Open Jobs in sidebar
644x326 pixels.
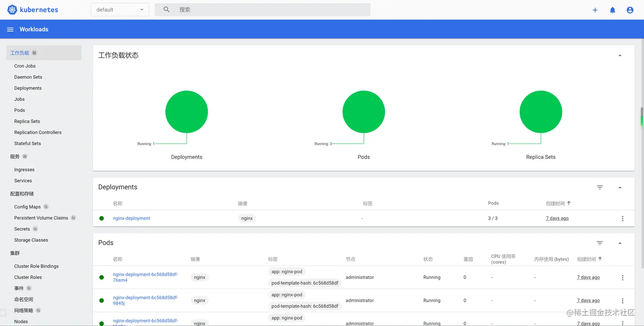click(19, 99)
